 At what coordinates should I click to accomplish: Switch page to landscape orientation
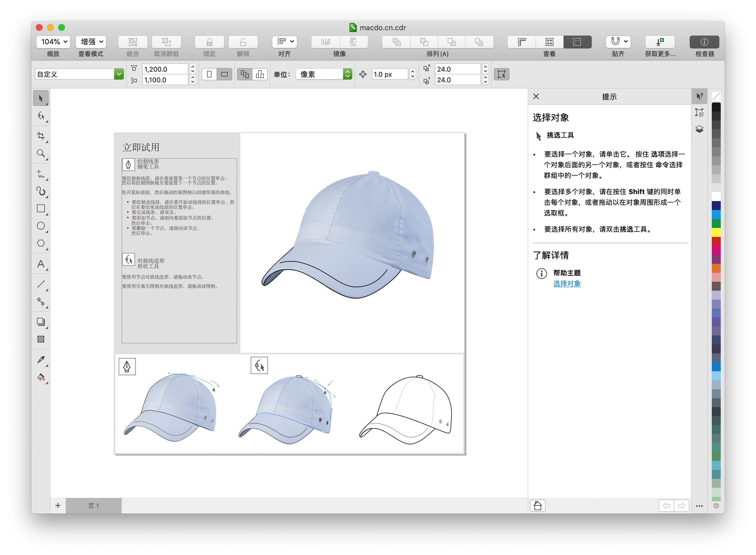click(x=224, y=74)
